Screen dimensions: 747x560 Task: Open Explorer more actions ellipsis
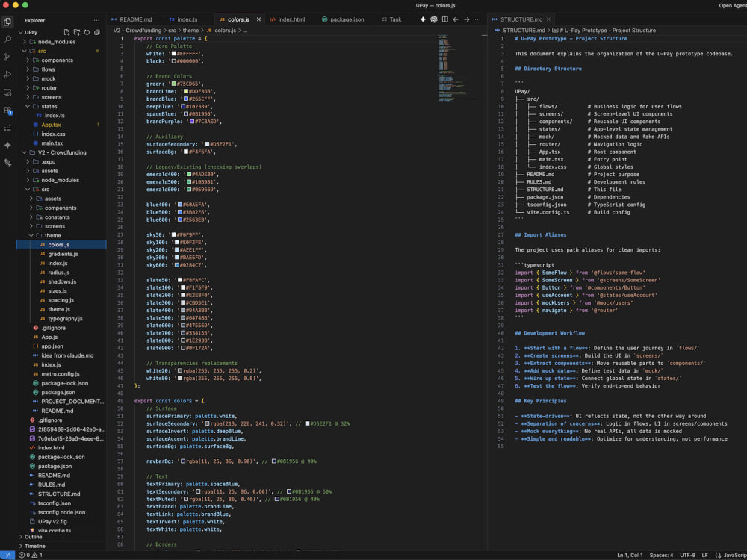tap(96, 20)
